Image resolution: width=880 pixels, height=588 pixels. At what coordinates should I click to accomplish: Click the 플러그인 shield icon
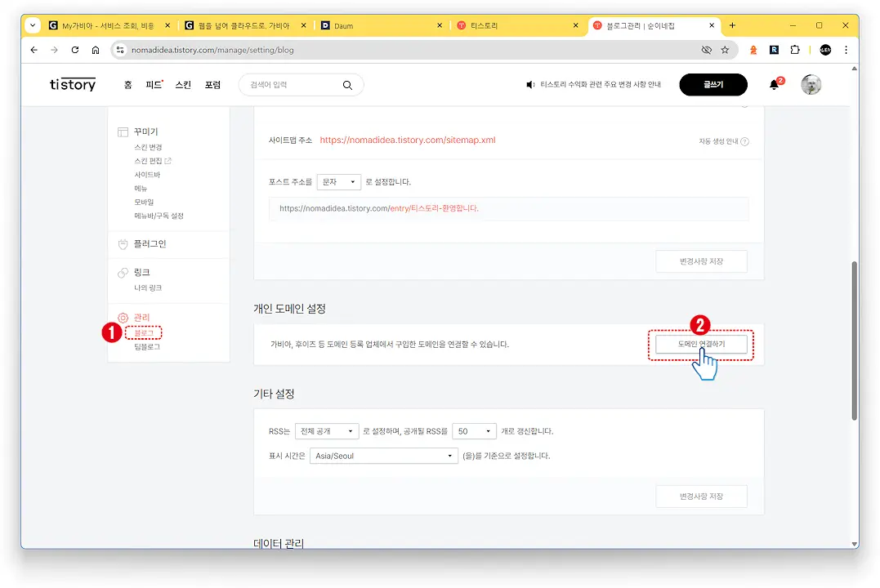(122, 243)
